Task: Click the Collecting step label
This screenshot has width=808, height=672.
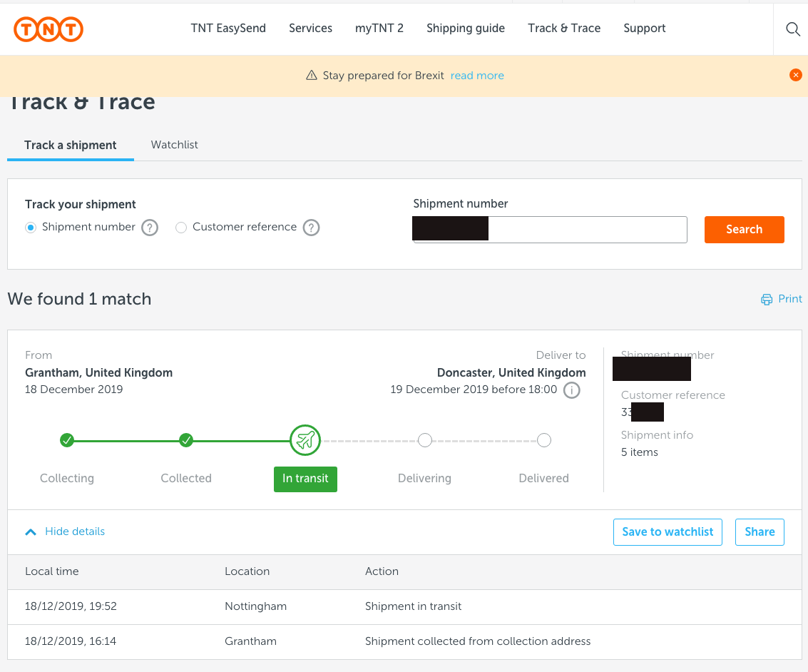Action: (67, 479)
